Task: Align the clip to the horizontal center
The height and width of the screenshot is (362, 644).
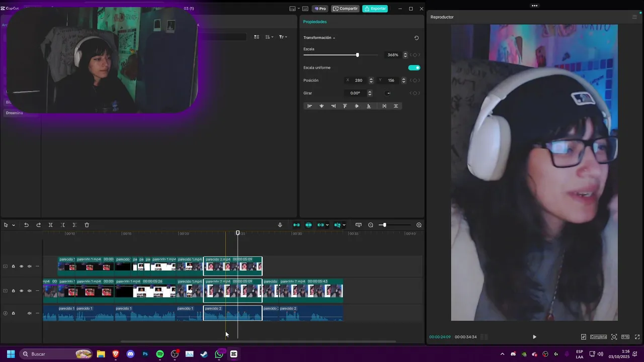Action: [321, 106]
